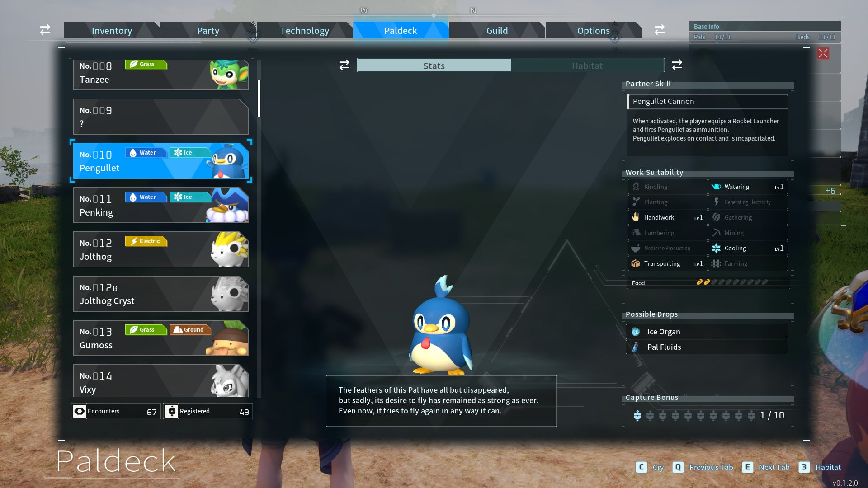Viewport: 868px width, 488px height.
Task: Select Penking entry No.011
Action: click(x=160, y=206)
